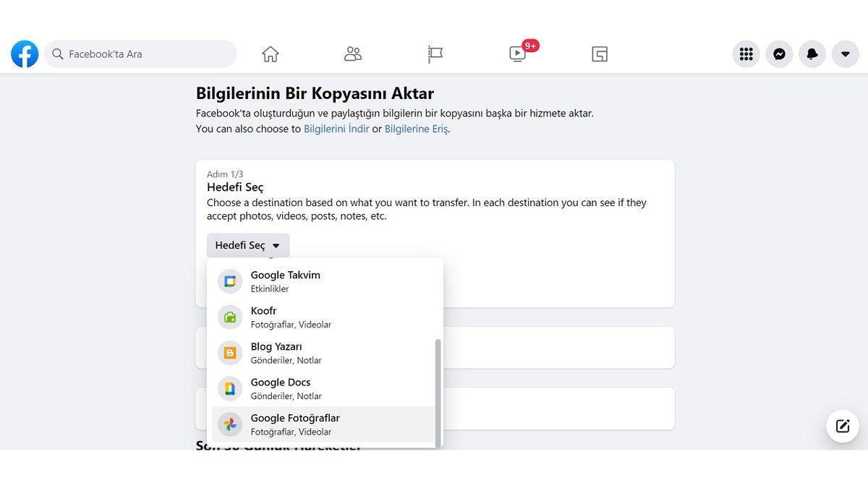Viewport: 868px width, 488px height.
Task: Open the apps menu grid icon
Action: (x=746, y=53)
